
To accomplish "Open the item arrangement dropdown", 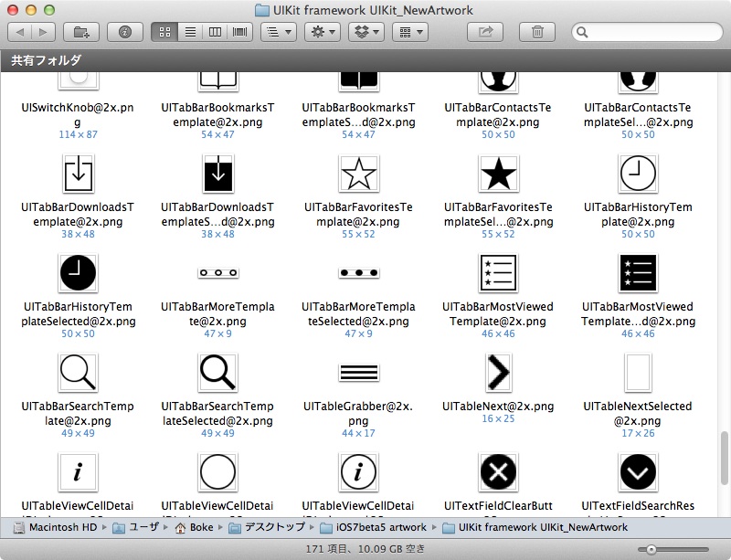I will 279,32.
